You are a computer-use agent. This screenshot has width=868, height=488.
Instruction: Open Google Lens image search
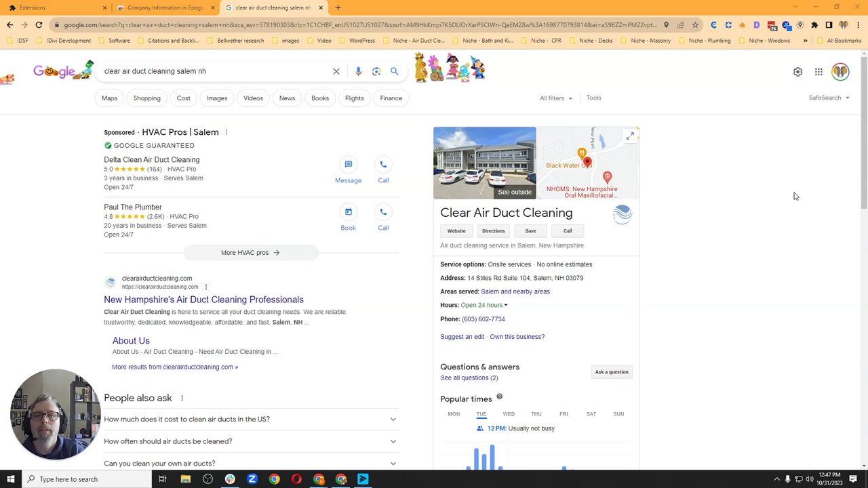pyautogui.click(x=376, y=71)
